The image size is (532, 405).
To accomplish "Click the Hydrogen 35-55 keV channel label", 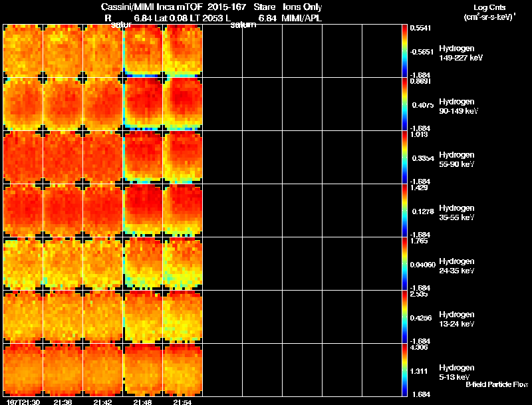I will point(456,212).
